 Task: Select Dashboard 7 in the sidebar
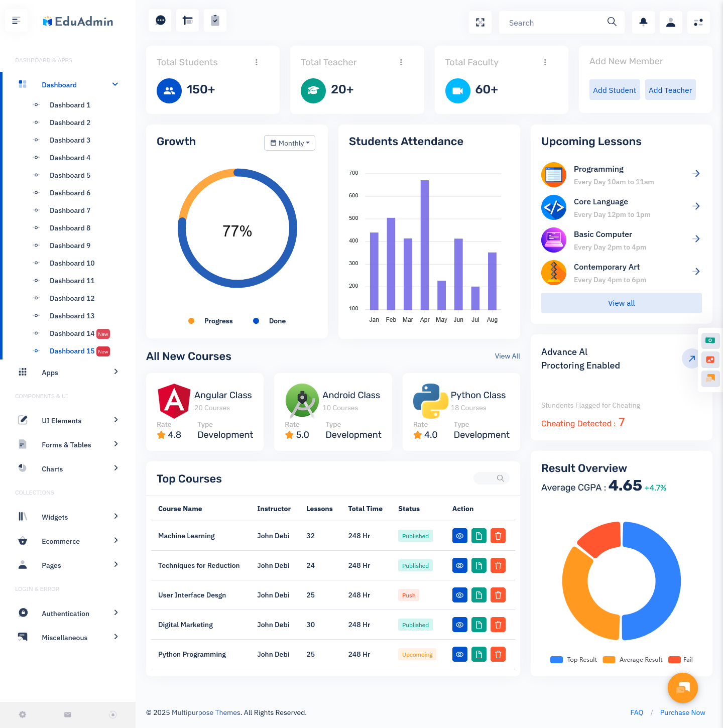(x=70, y=210)
